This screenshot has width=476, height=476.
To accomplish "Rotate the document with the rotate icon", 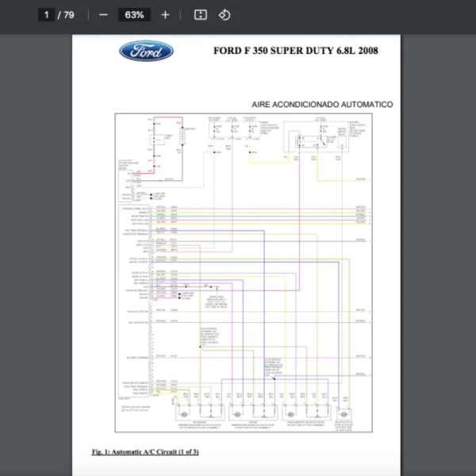I will click(x=224, y=15).
